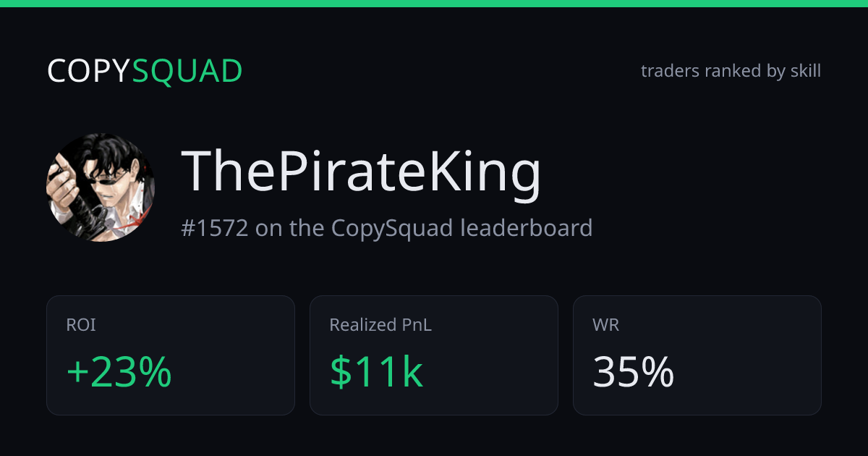Click the 'traders ranked by skill' tagline

[731, 71]
